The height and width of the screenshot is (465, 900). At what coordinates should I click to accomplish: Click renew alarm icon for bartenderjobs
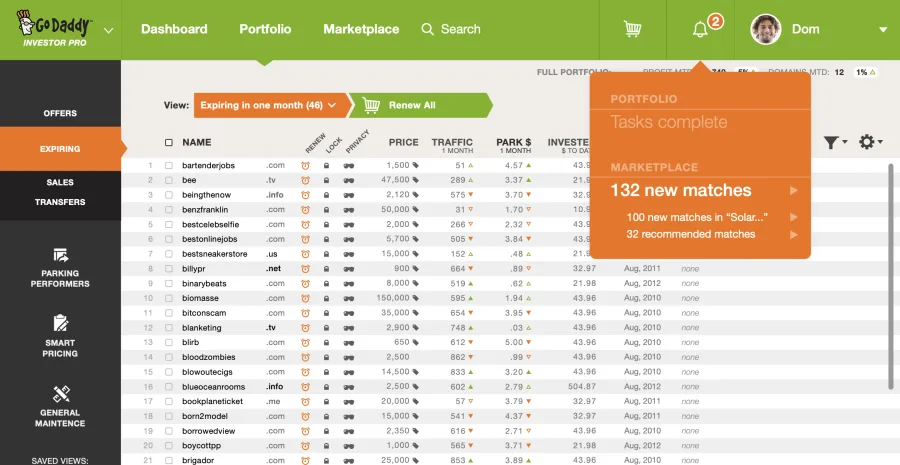305,165
